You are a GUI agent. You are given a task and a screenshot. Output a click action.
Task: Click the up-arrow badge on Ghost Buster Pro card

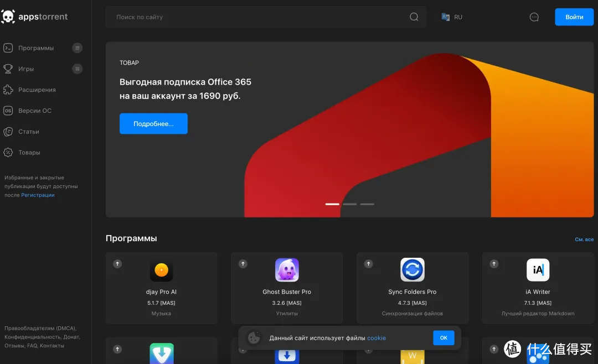click(243, 264)
